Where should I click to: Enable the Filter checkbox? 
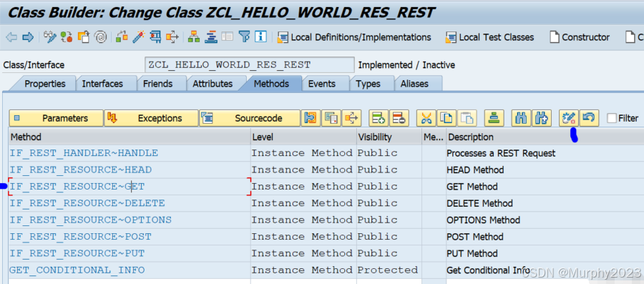click(612, 119)
